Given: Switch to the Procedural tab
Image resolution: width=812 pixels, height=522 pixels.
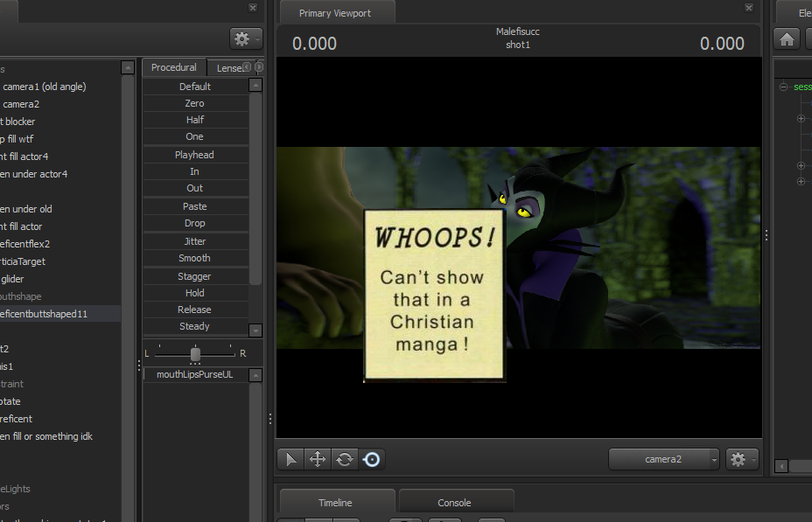Looking at the screenshot, I should pos(174,67).
